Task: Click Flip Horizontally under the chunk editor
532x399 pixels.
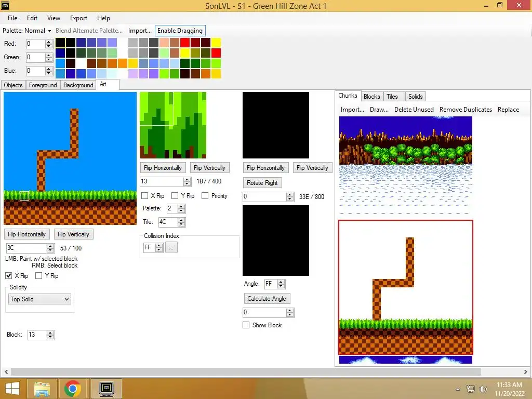Action: (27, 234)
